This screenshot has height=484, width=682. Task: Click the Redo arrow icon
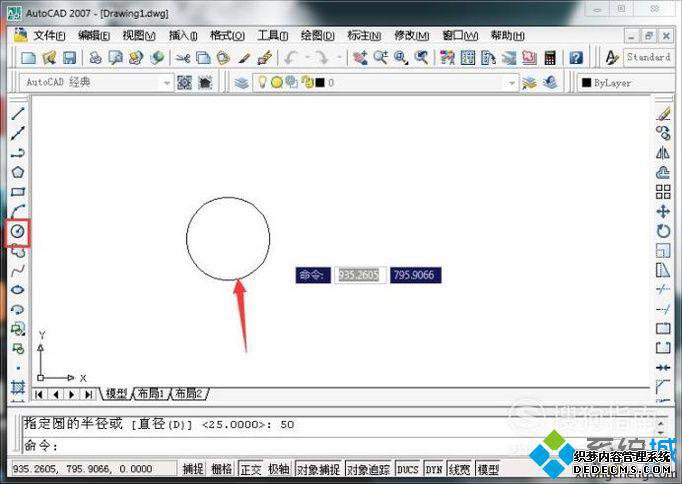pos(322,57)
